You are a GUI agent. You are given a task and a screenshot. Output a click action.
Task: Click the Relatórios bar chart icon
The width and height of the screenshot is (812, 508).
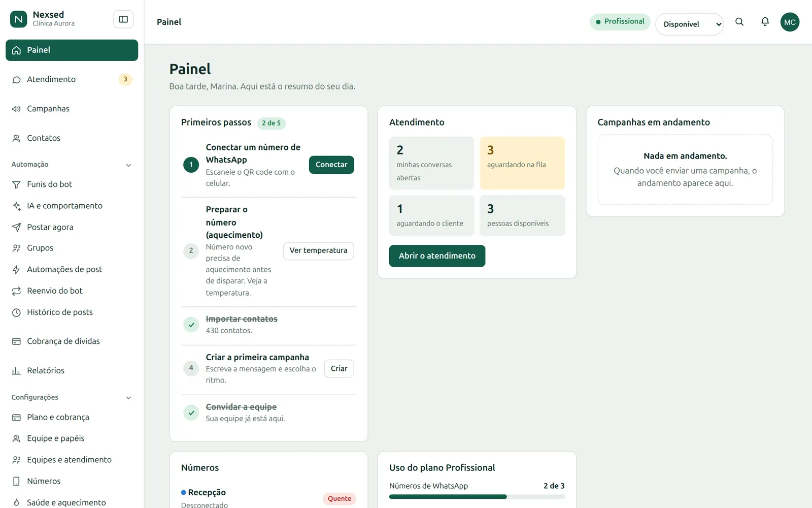tap(16, 371)
